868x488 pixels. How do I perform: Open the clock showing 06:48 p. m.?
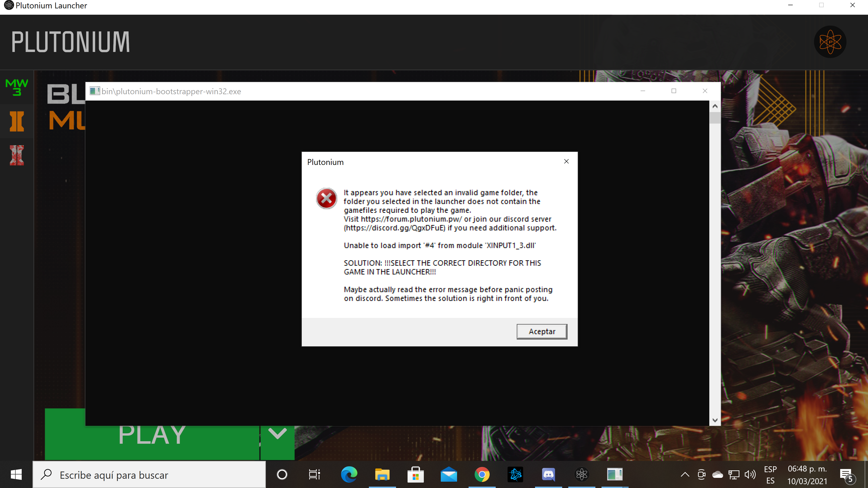807,474
